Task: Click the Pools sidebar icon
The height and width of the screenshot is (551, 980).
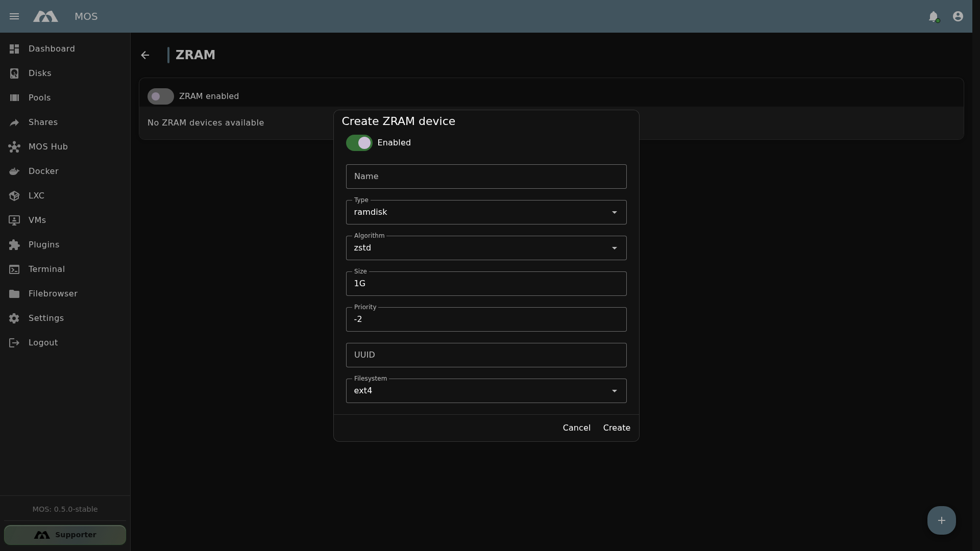Action: pyautogui.click(x=14, y=98)
